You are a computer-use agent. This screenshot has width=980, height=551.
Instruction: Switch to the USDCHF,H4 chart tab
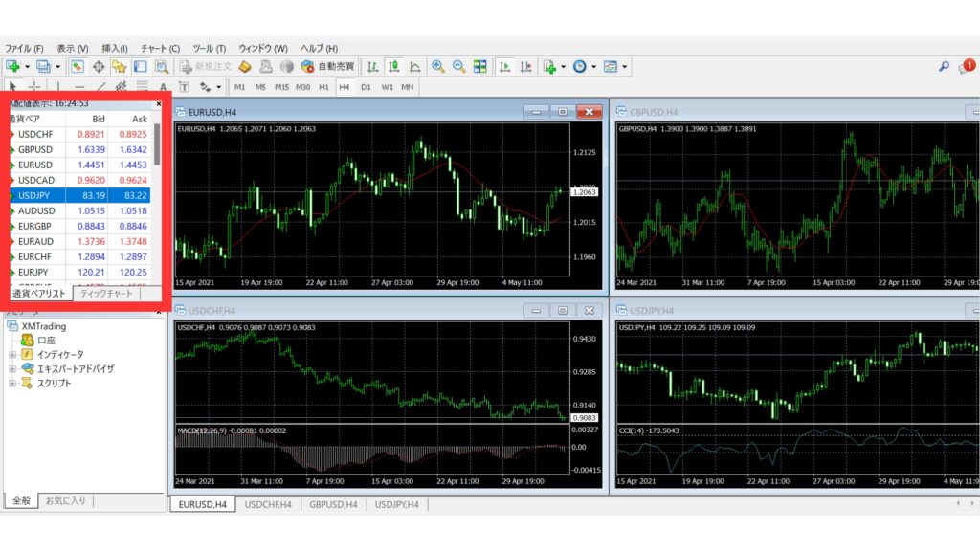[x=268, y=504]
